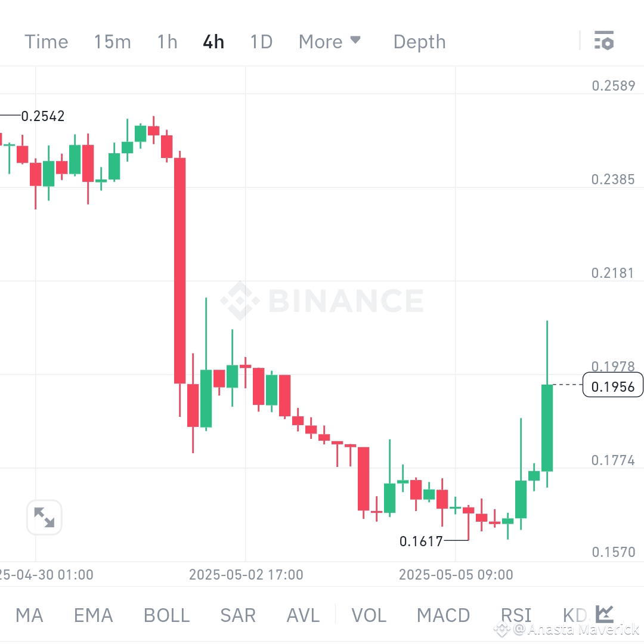Click the RSI indicator label

pos(516,615)
